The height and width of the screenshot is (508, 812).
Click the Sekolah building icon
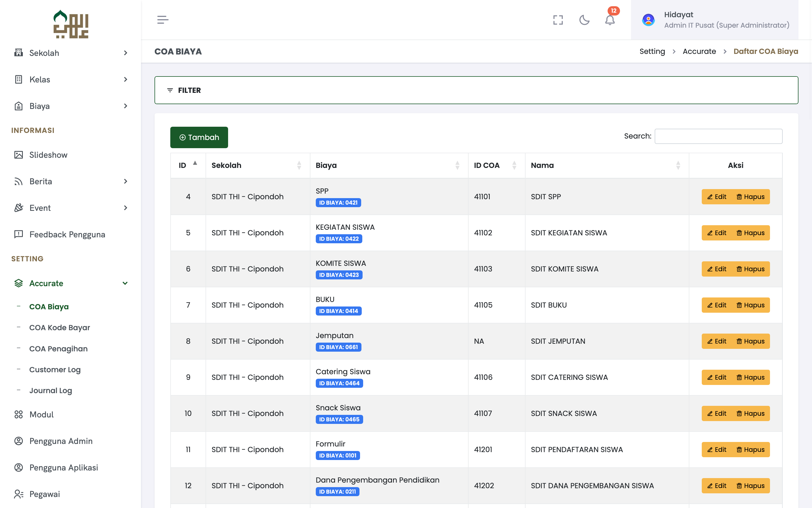[18, 53]
